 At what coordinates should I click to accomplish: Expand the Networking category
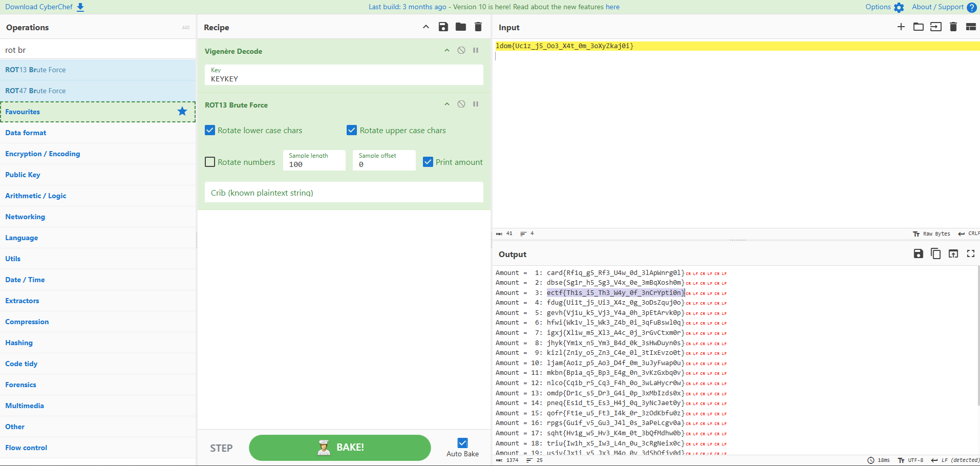click(98, 217)
